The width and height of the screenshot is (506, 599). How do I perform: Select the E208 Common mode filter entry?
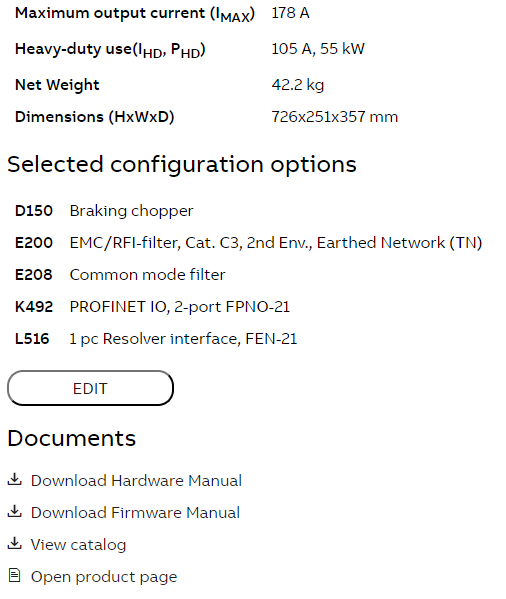pyautogui.click(x=120, y=275)
